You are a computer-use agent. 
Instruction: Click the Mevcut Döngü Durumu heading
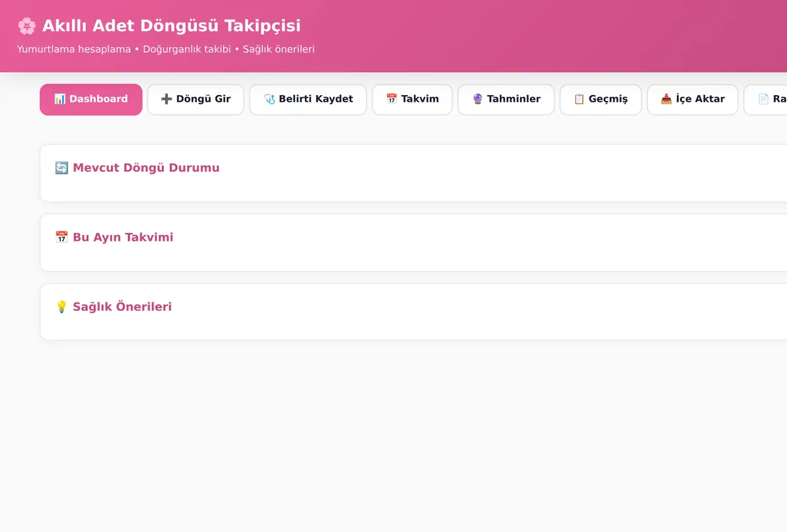coord(146,168)
